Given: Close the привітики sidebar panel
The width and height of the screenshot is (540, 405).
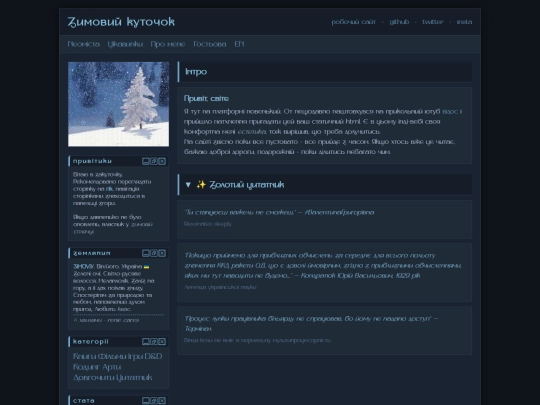Looking at the screenshot, I should point(162,161).
